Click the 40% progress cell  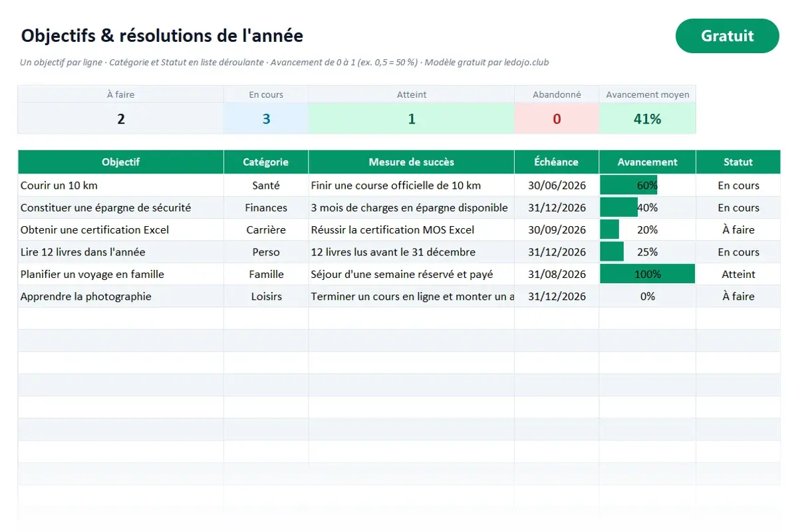pos(647,207)
